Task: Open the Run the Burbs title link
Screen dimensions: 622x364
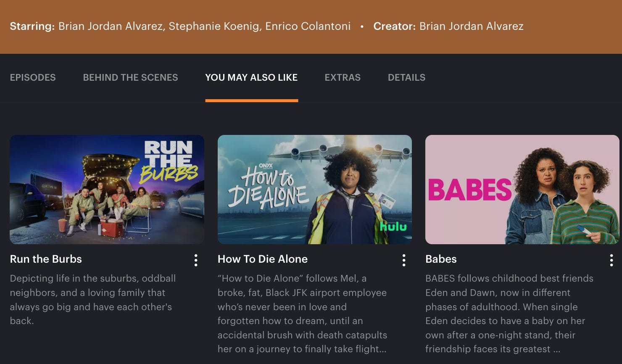Action: [x=46, y=259]
